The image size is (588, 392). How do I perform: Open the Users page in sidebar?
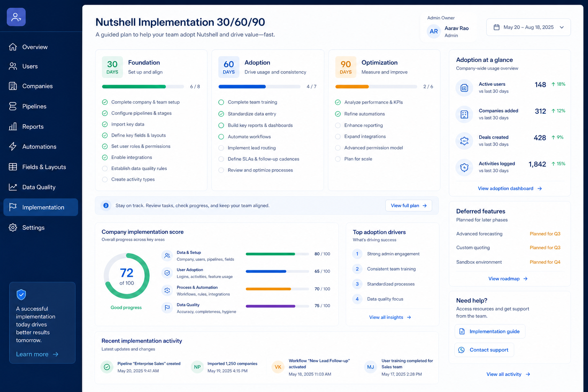click(x=41, y=66)
